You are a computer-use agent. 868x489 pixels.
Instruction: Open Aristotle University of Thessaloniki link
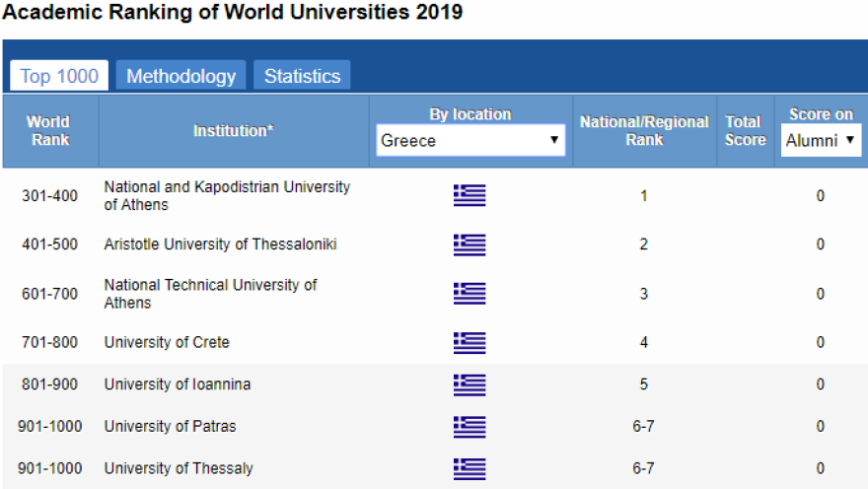click(x=220, y=244)
